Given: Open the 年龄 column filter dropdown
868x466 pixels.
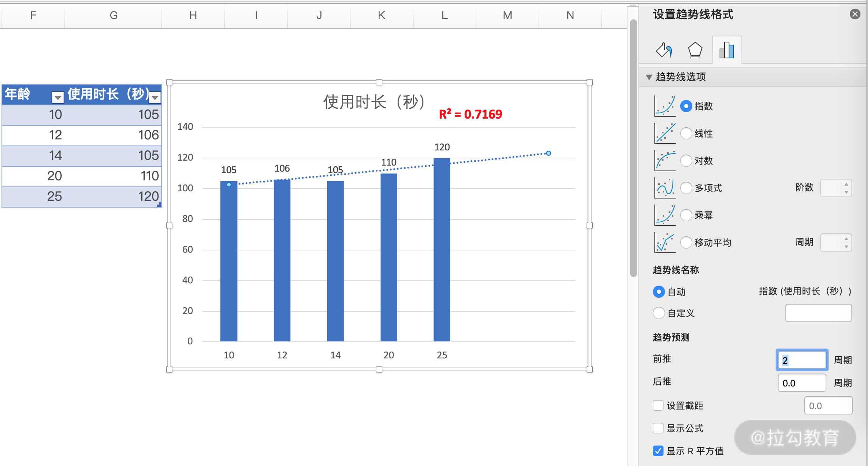Looking at the screenshot, I should [x=58, y=97].
